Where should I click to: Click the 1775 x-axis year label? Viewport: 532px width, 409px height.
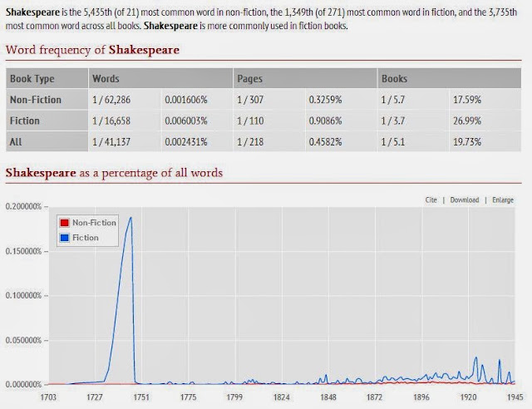(x=188, y=397)
